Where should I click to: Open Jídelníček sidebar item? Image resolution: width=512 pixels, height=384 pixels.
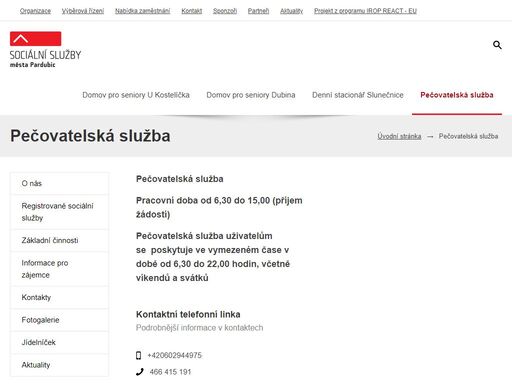point(59,342)
